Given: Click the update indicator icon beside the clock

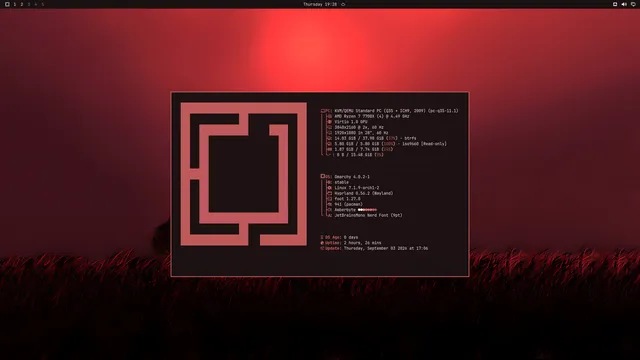Looking at the screenshot, I should pos(343,4).
